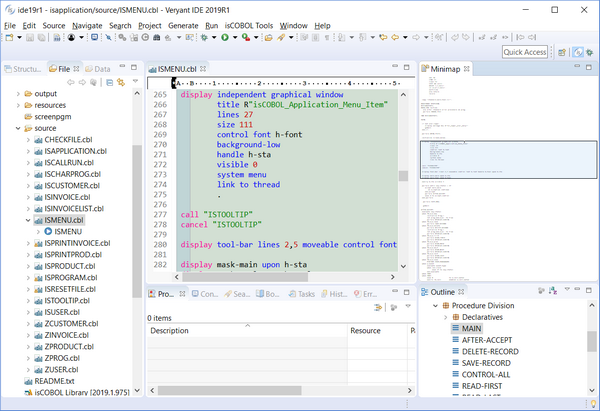This screenshot has width=600, height=411.
Task: Close the ISMENU.cbl editor tab
Action: click(x=203, y=69)
